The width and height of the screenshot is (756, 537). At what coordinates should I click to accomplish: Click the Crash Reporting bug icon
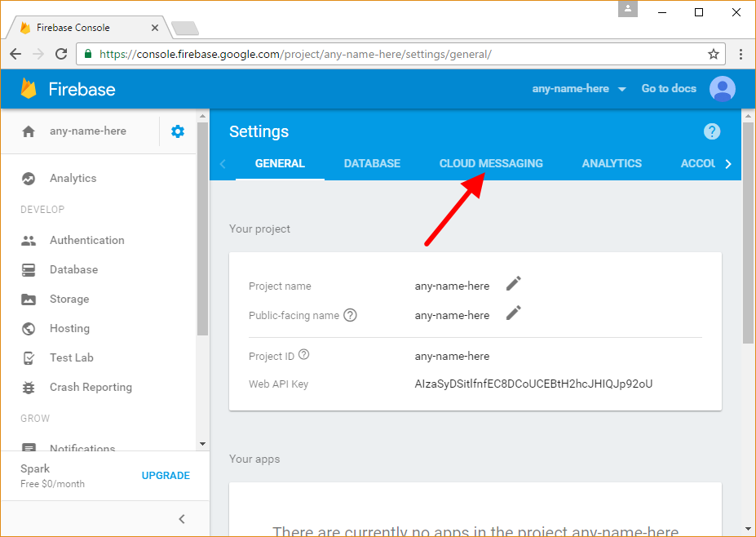coord(29,388)
